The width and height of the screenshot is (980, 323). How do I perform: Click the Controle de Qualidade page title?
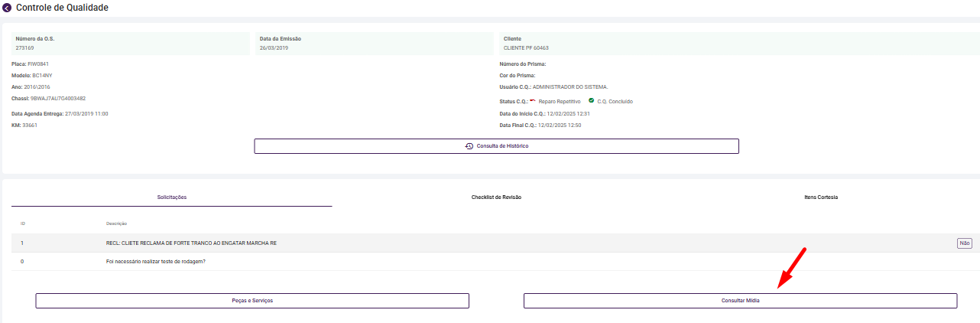(x=62, y=8)
